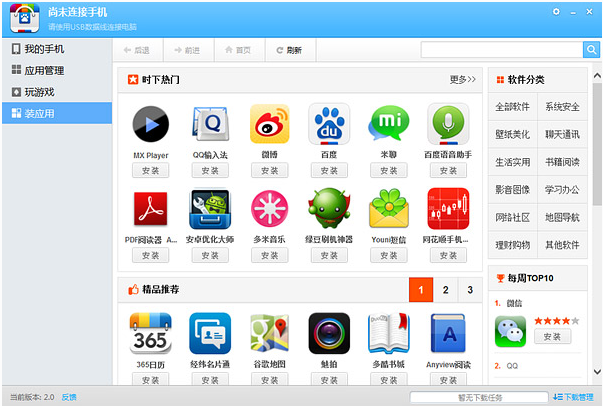Open the 谷歌地图 map icon

270,333
